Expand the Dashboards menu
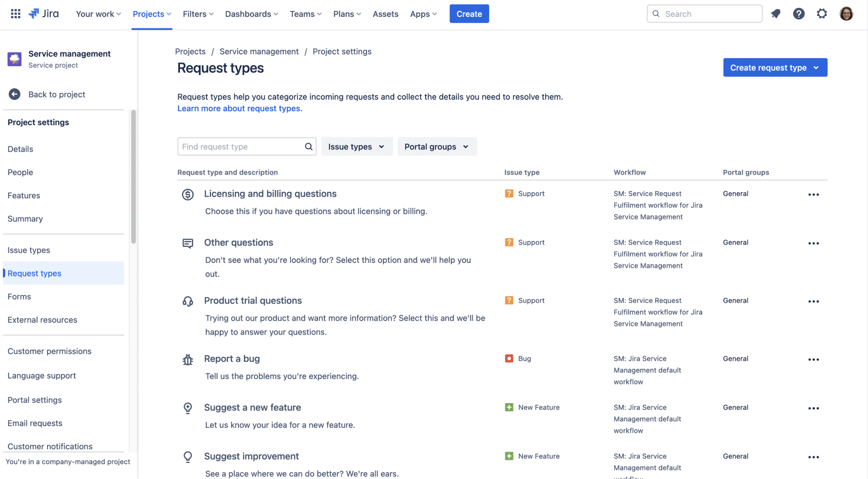 point(252,14)
